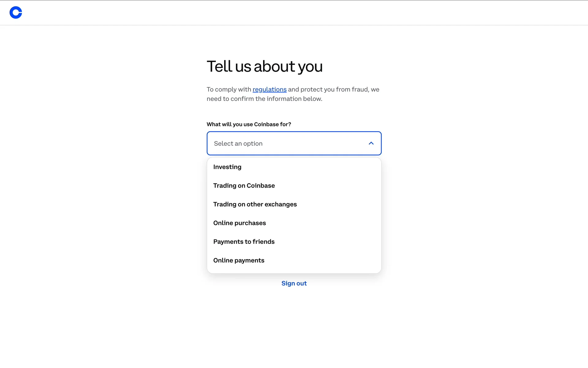The width and height of the screenshot is (588, 368).
Task: Click the Coinbase logo icon
Action: point(16,13)
